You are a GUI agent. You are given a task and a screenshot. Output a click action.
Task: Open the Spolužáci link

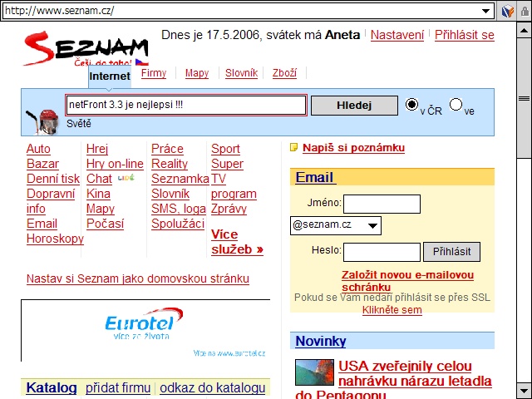pos(178,224)
